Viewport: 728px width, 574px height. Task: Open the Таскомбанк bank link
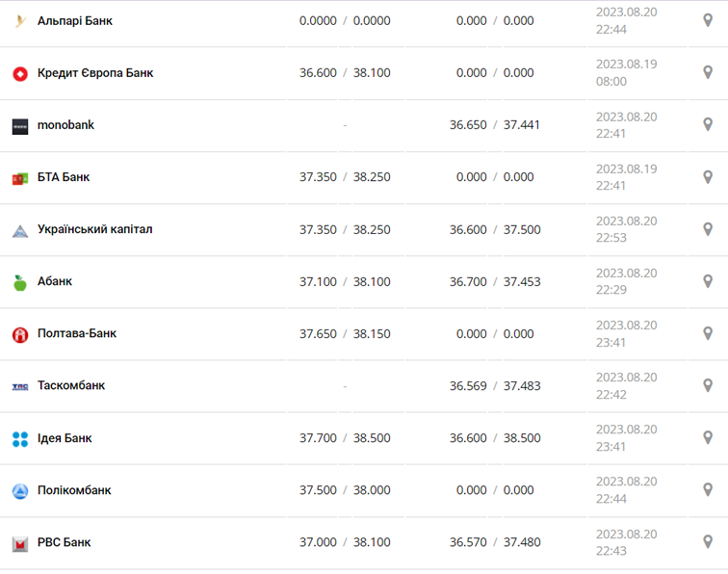[x=71, y=385]
